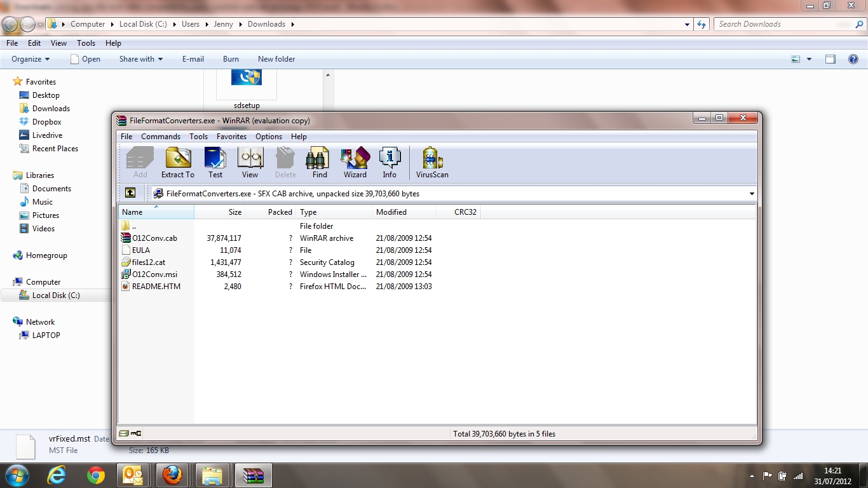Open Firefox from the taskbar
868x488 pixels.
click(172, 475)
